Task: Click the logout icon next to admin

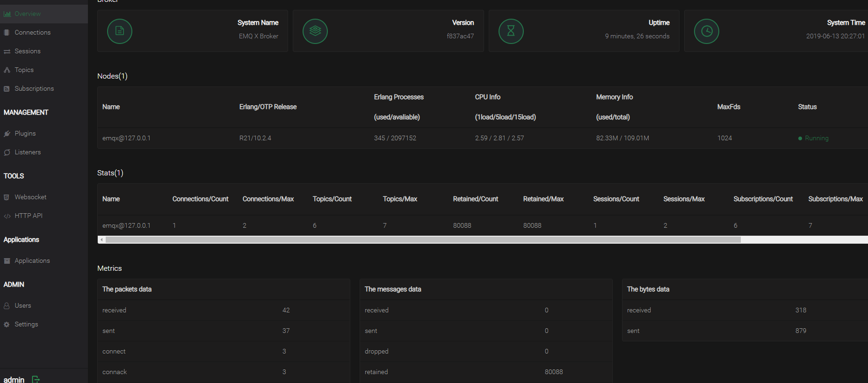Action: (x=36, y=379)
